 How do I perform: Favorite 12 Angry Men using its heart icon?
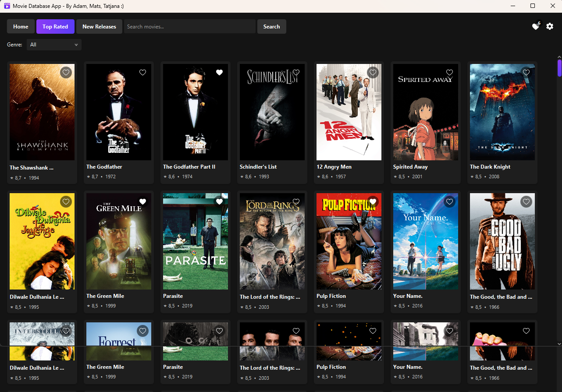(x=373, y=72)
